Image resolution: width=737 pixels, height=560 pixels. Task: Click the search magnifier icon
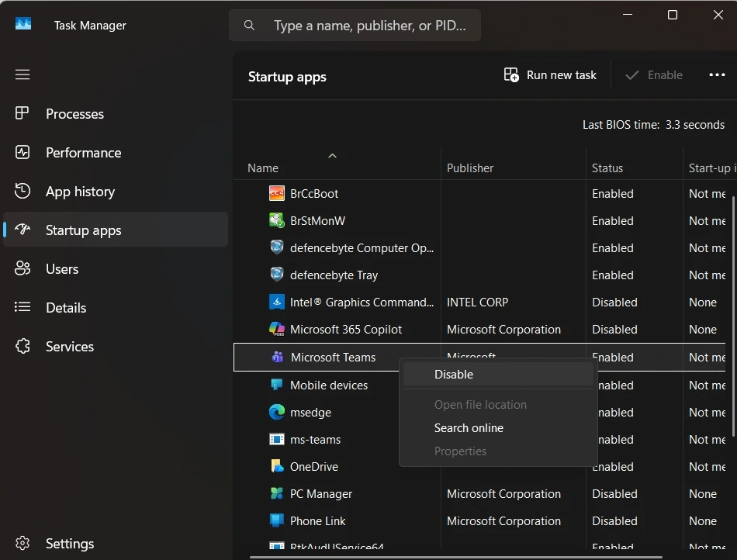click(249, 26)
